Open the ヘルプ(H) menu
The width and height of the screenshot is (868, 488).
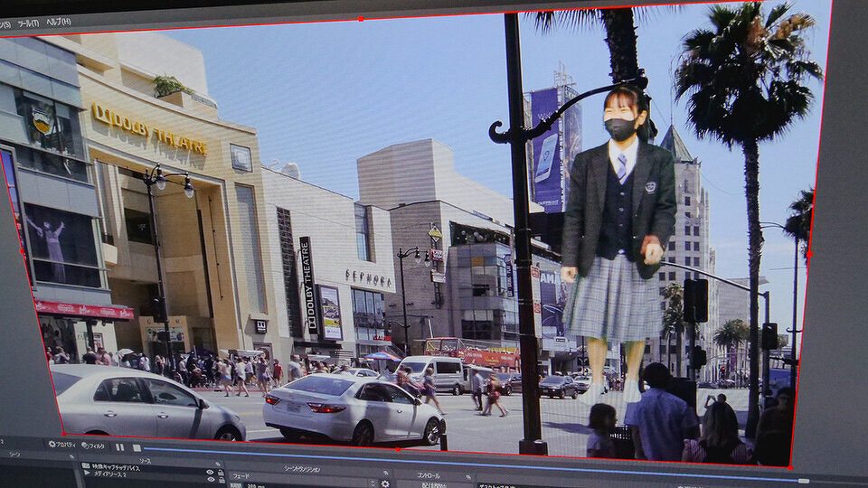point(59,21)
